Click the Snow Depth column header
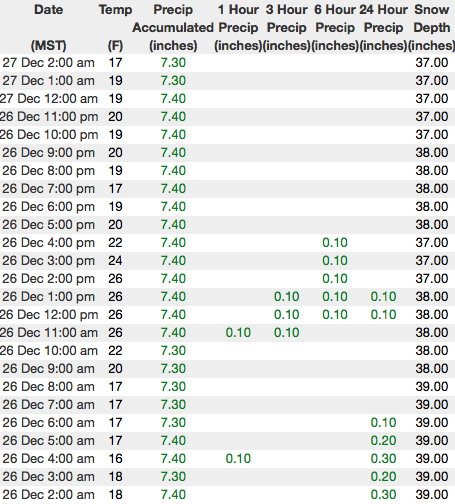 (432, 27)
